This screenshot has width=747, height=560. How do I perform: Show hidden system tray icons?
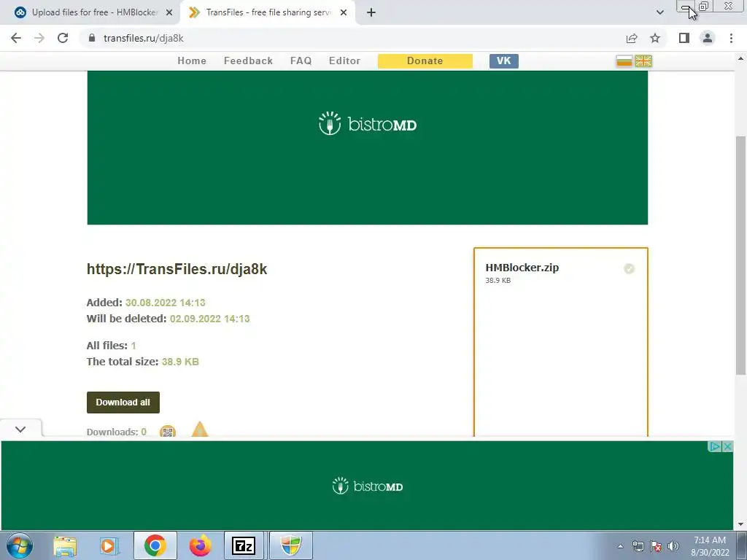620,546
